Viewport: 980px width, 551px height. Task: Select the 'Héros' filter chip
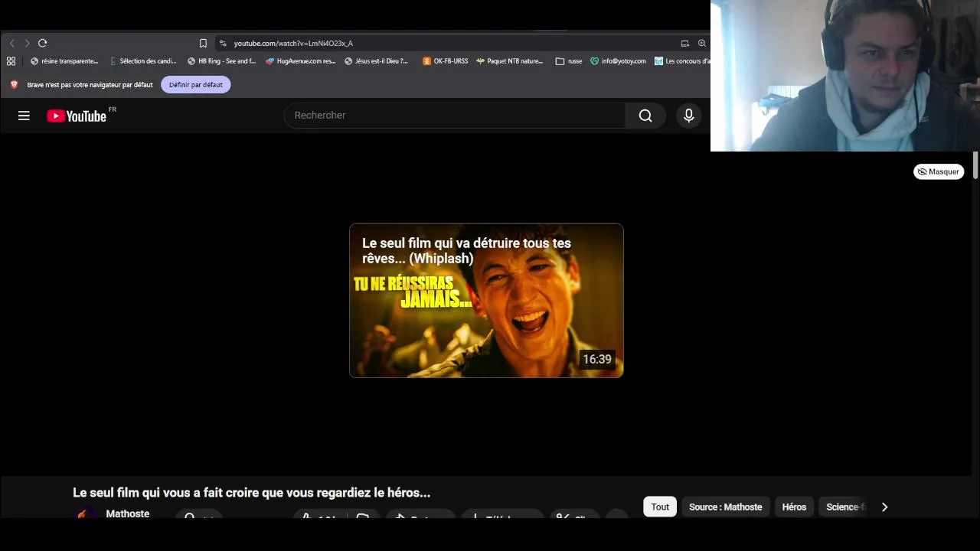coord(794,507)
